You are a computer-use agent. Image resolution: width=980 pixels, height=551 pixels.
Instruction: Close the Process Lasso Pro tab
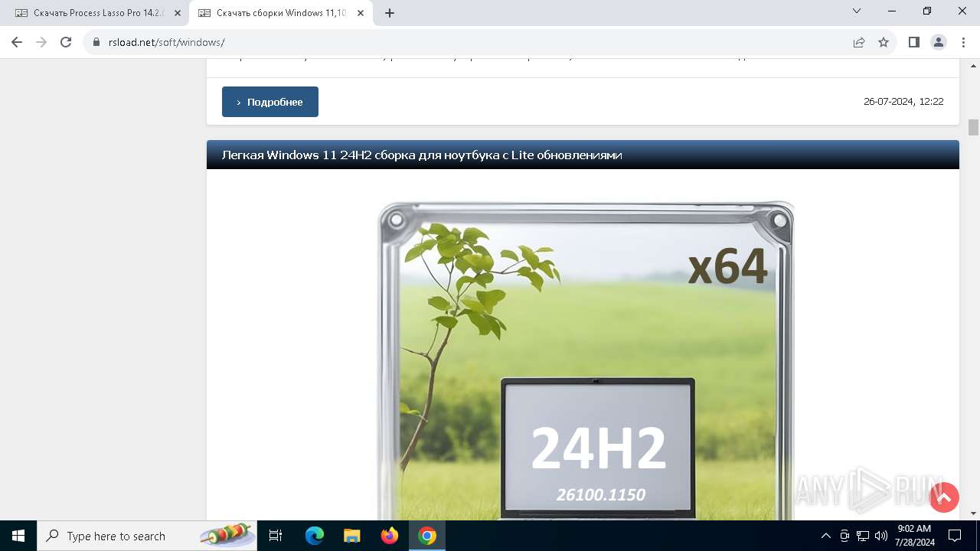178,13
